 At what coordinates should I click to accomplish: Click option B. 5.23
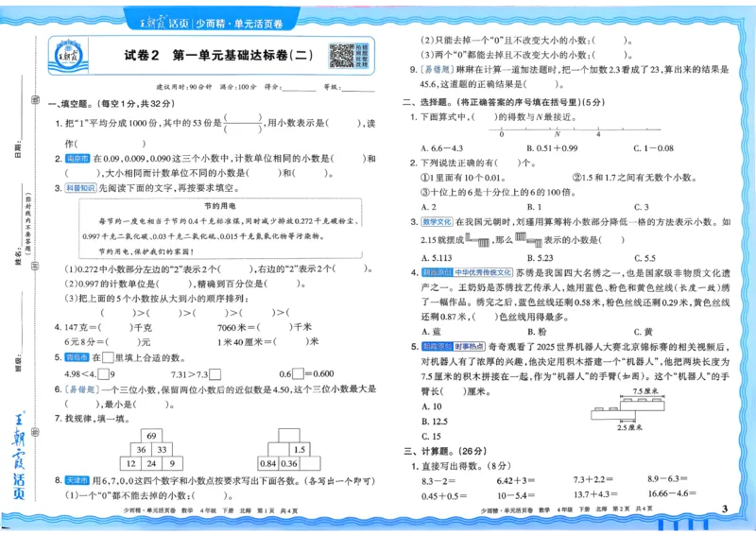point(540,258)
